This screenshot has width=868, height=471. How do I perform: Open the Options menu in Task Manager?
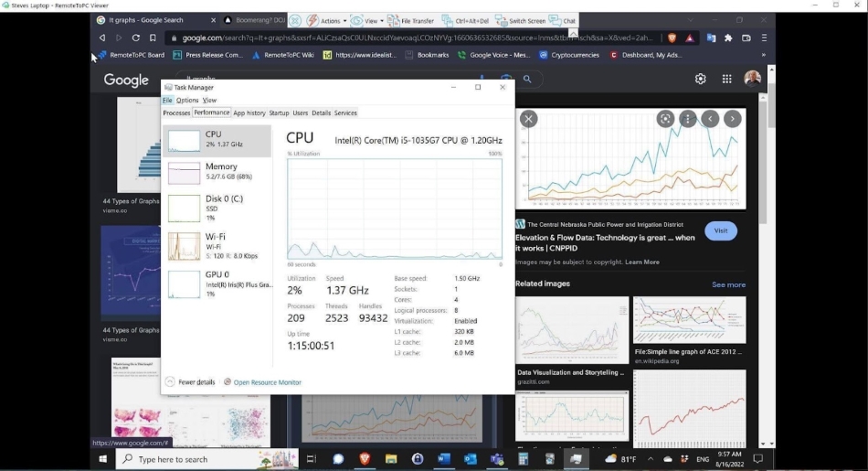(x=187, y=101)
